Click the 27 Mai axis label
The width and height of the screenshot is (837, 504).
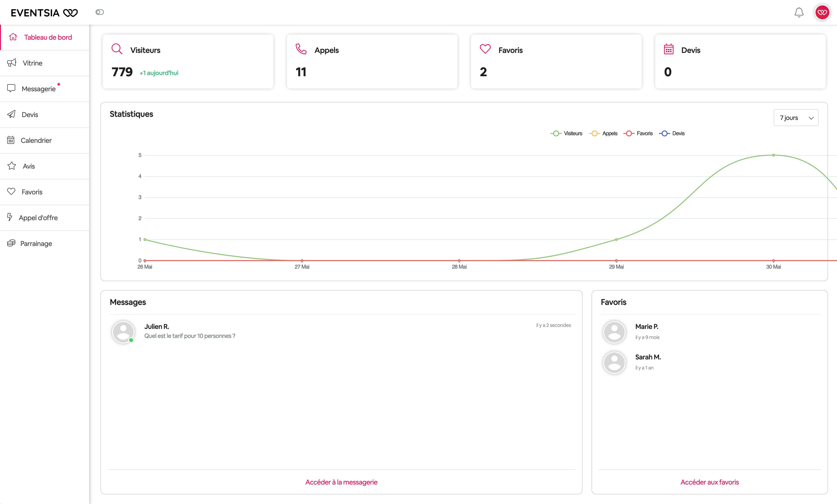click(x=302, y=267)
